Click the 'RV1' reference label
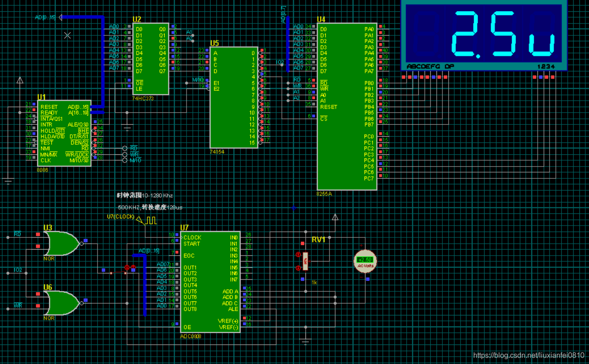Viewport: 589px width, 364px height. point(319,239)
